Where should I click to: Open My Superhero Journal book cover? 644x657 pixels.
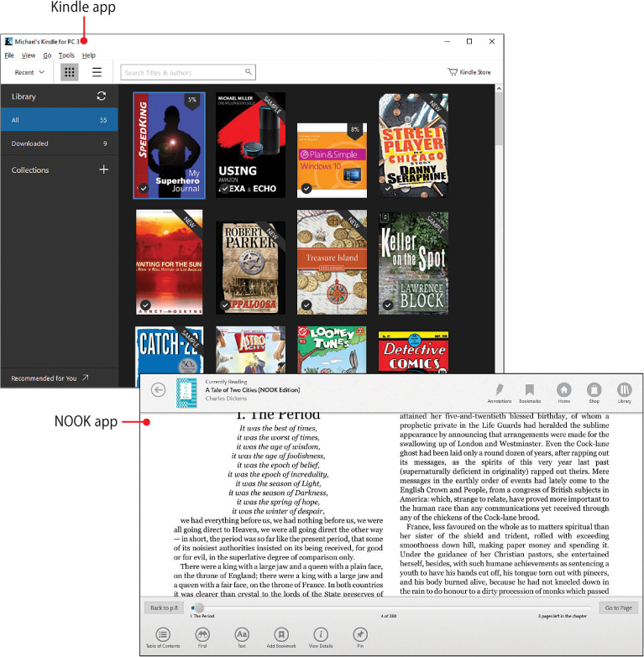pyautogui.click(x=169, y=145)
